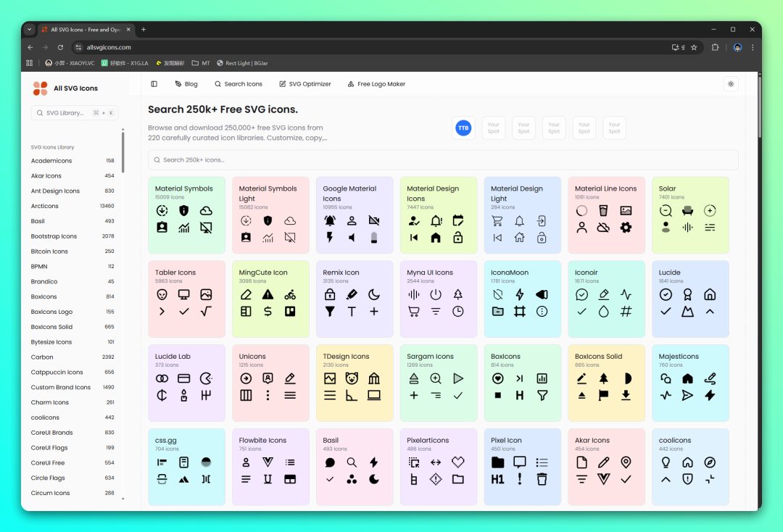Image resolution: width=783 pixels, height=532 pixels.
Task: Click the bookmark star in address bar
Action: point(694,47)
